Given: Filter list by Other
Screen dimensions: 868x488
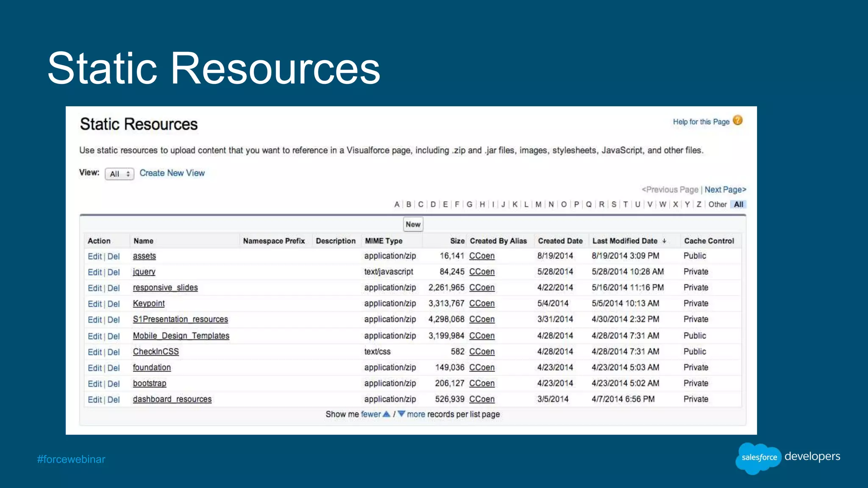Looking at the screenshot, I should (718, 205).
